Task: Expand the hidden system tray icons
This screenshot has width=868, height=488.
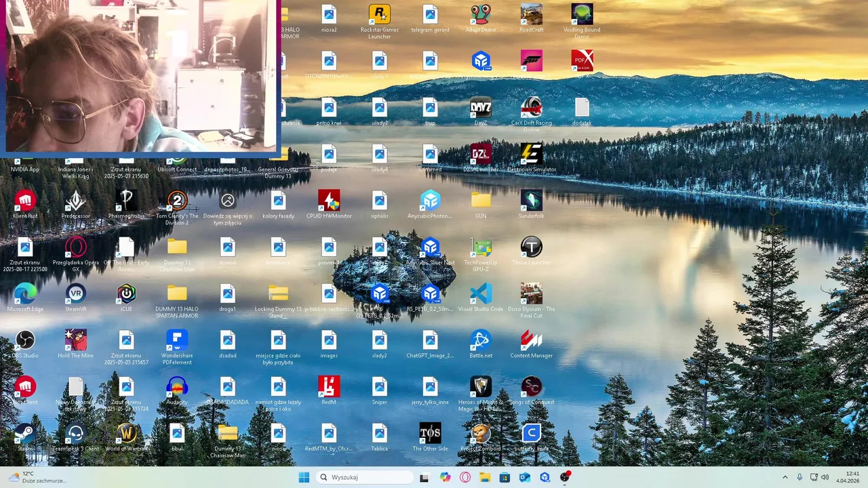Action: coord(785,477)
